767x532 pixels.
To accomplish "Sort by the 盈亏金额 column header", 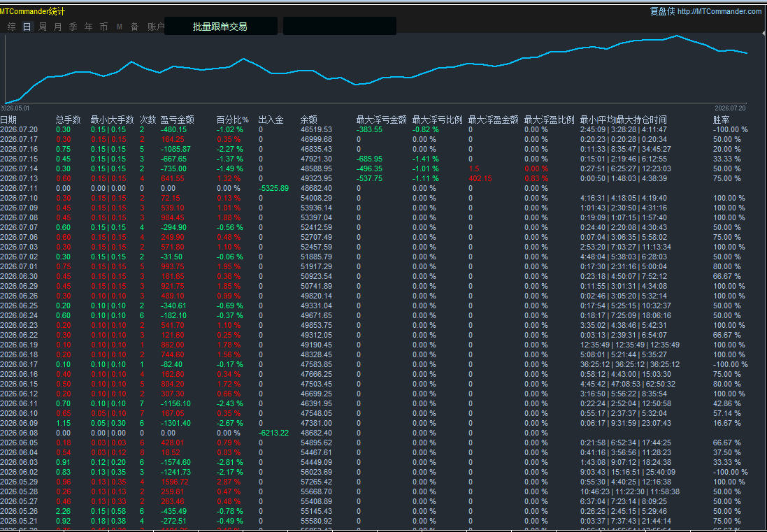I will pyautogui.click(x=178, y=120).
